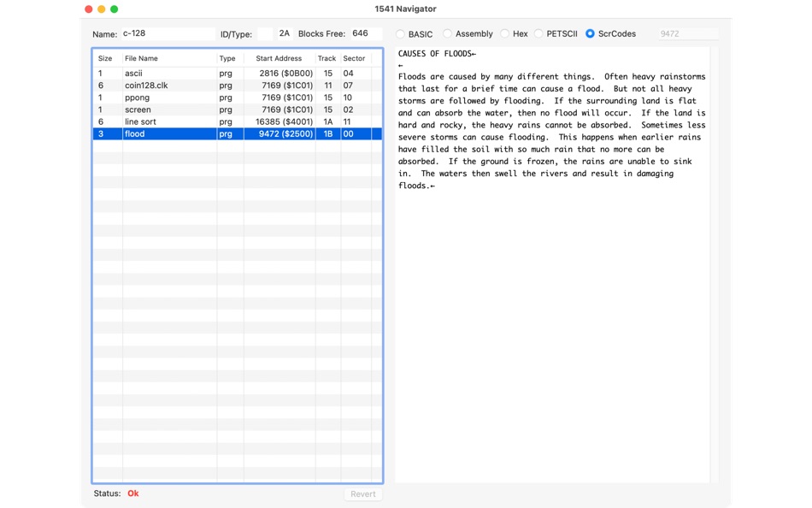Click the coin128.clk start address 7169 ($1C01)
This screenshot has height=508, width=812.
[x=287, y=86]
